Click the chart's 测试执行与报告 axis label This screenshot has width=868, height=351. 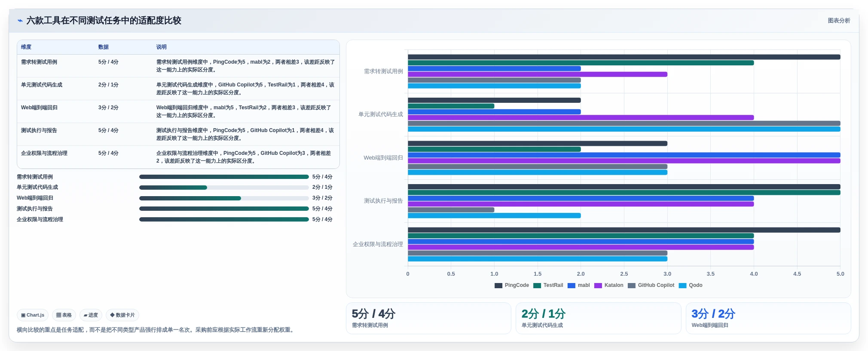(x=383, y=201)
